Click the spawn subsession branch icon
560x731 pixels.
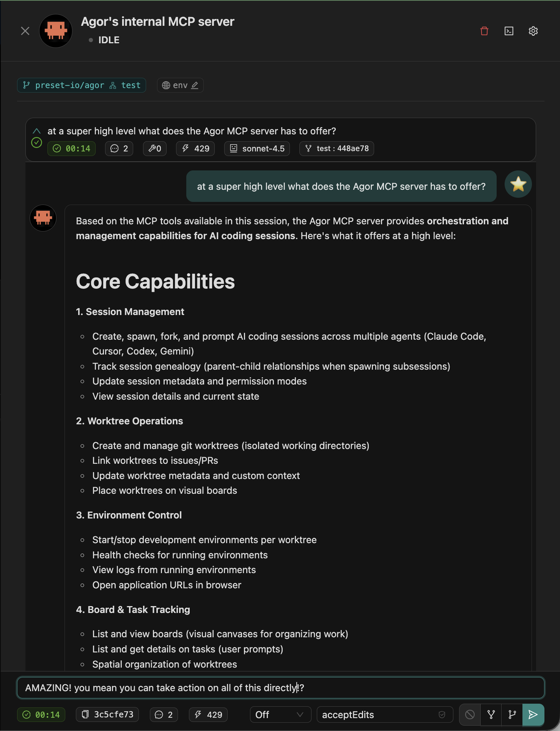coord(512,715)
